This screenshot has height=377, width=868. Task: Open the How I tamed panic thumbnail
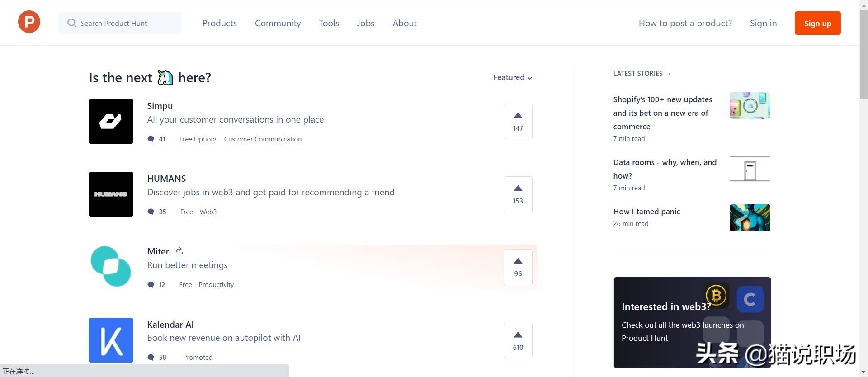pos(750,218)
